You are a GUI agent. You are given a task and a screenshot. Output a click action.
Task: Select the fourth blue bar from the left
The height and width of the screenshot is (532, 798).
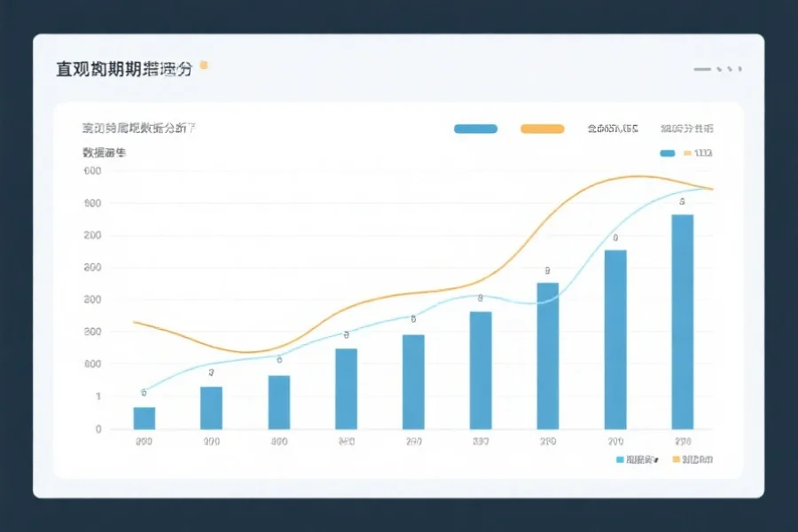pyautogui.click(x=346, y=389)
